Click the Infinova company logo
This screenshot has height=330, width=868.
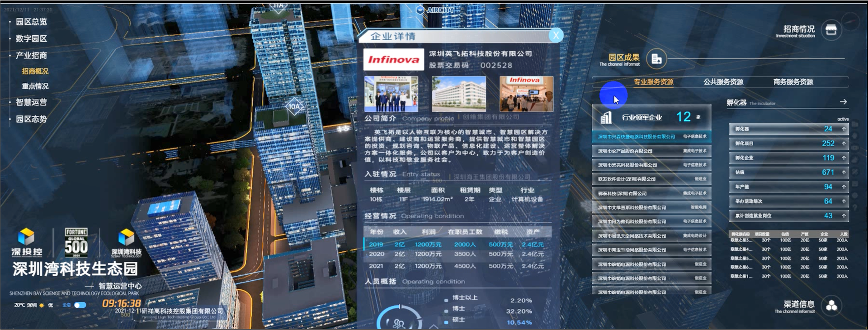click(x=393, y=60)
